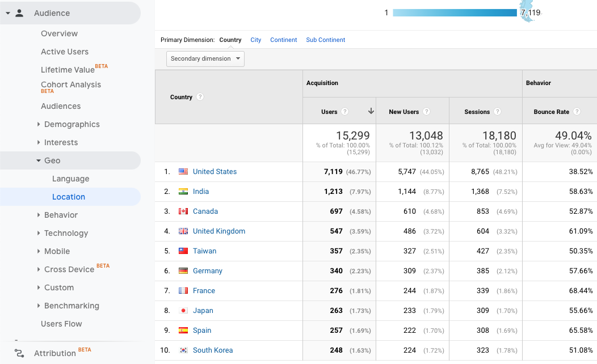Click the Audience person icon

[19, 13]
